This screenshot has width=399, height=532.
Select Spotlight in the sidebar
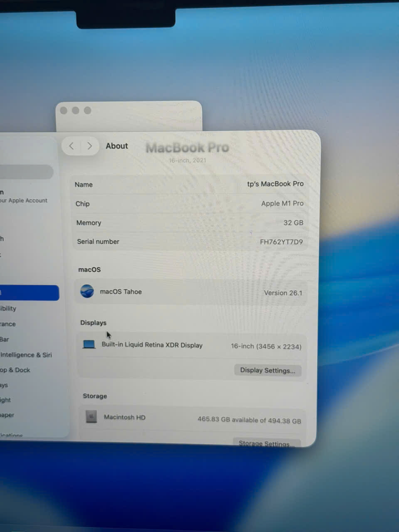[5, 400]
